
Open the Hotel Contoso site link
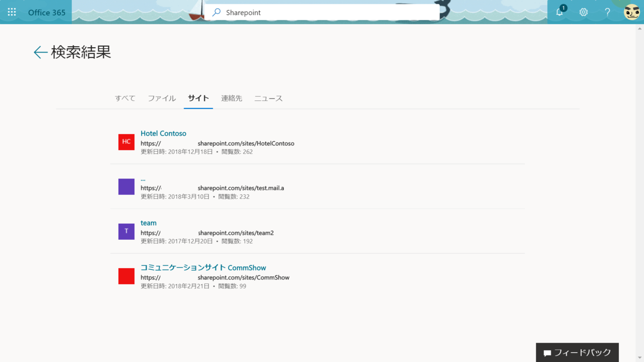tap(163, 134)
